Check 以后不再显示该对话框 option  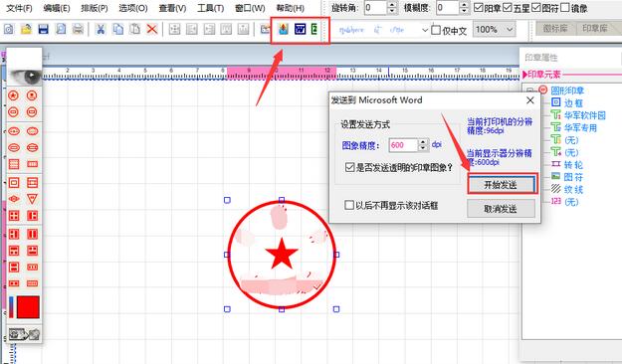pos(349,205)
